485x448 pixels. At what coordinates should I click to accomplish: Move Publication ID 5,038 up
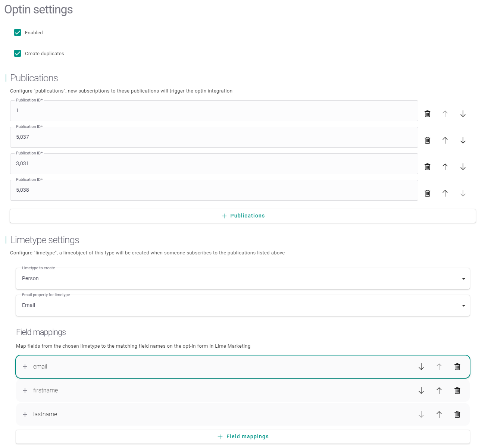(x=445, y=193)
